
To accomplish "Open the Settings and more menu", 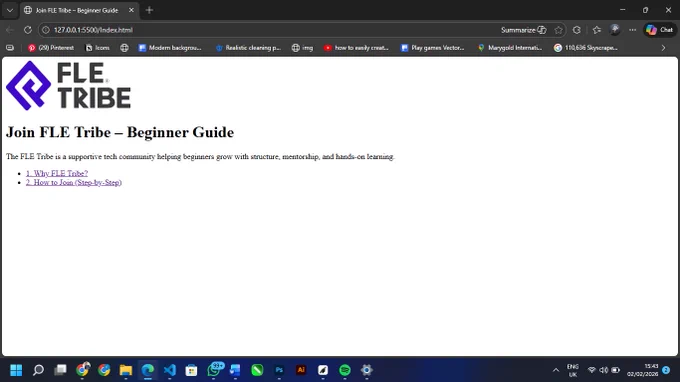I will [633, 30].
